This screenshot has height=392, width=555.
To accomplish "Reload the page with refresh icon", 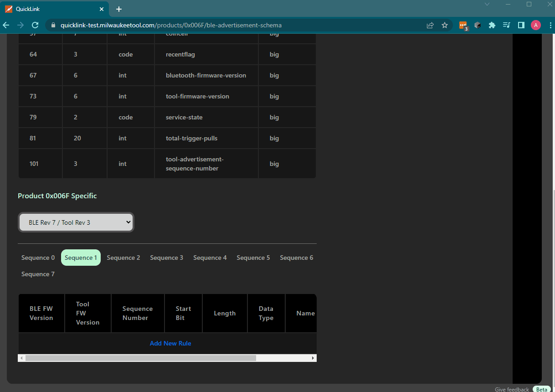I will 35,26.
